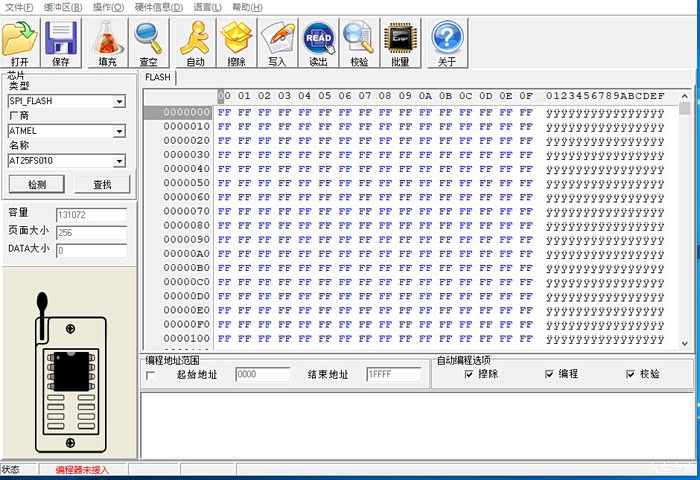Click the 打开 (Open) folder icon
700x480 pixels.
(x=20, y=40)
